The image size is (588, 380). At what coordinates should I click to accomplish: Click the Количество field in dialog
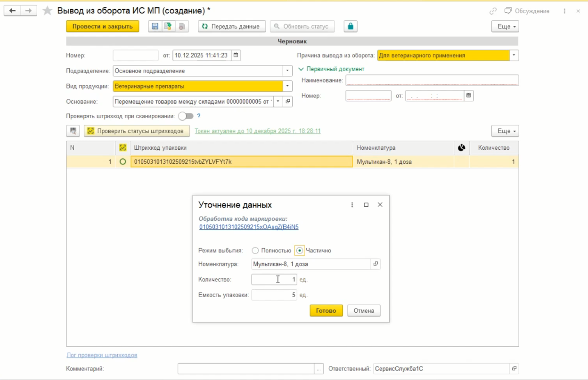(274, 280)
